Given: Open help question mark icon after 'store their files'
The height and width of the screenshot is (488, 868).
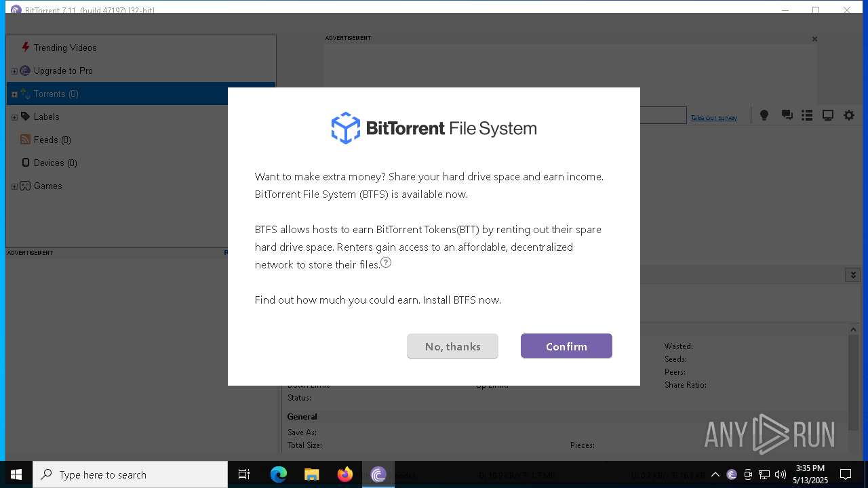Looking at the screenshot, I should (x=386, y=262).
